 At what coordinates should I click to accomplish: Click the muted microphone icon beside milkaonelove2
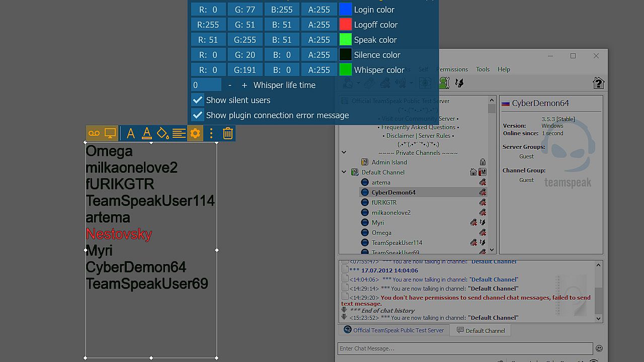(482, 212)
